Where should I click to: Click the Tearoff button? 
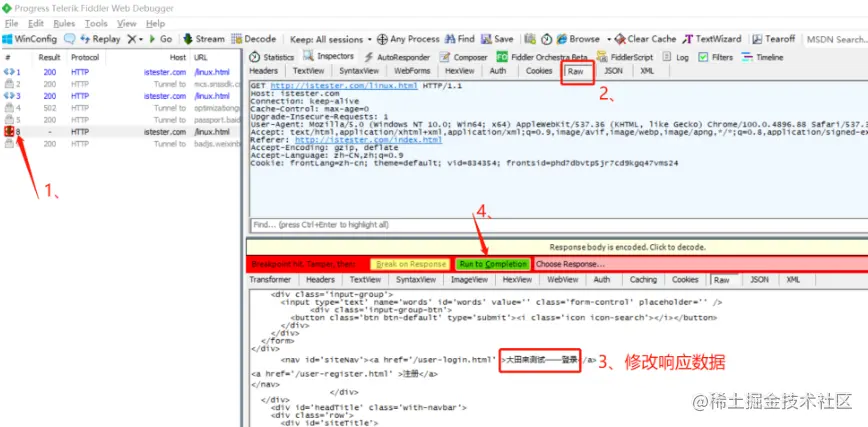point(774,39)
